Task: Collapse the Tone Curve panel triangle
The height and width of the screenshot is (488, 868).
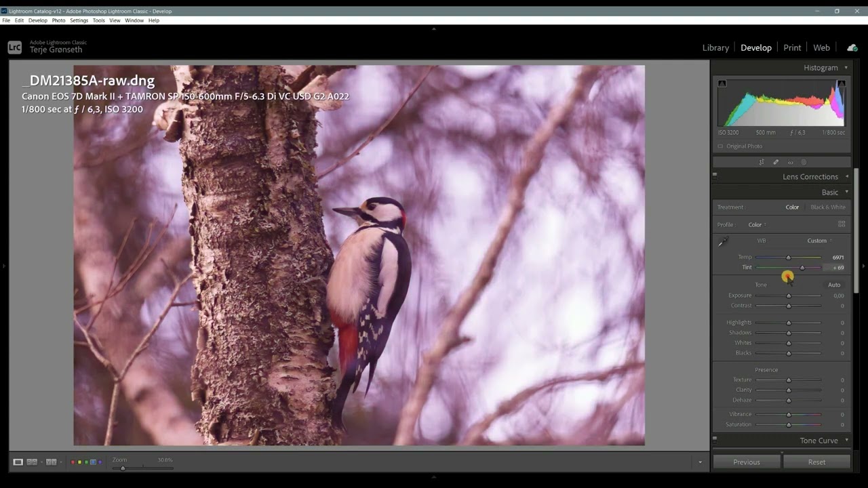Action: (846, 441)
